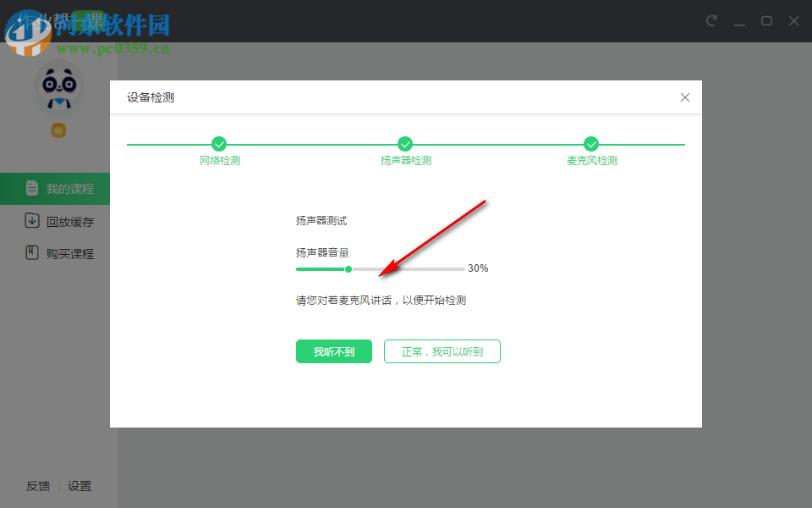This screenshot has height=508, width=812.
Task: Click the 我听不到 green button
Action: coord(333,351)
